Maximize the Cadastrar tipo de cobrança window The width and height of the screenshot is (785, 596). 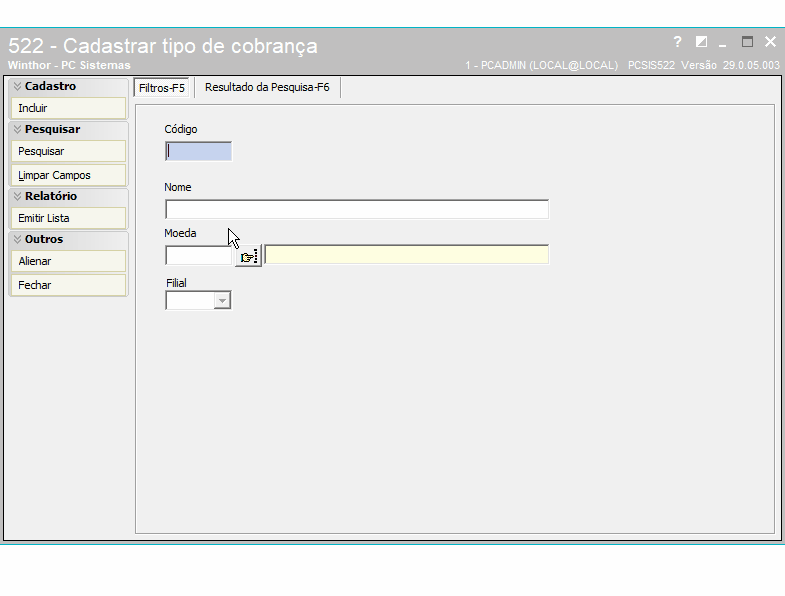pos(747,42)
